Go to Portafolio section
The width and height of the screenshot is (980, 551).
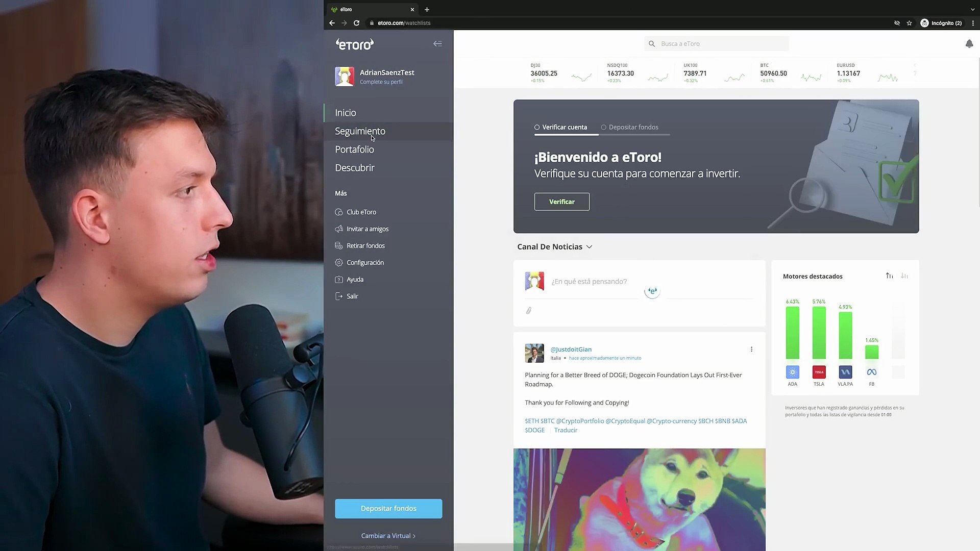354,149
